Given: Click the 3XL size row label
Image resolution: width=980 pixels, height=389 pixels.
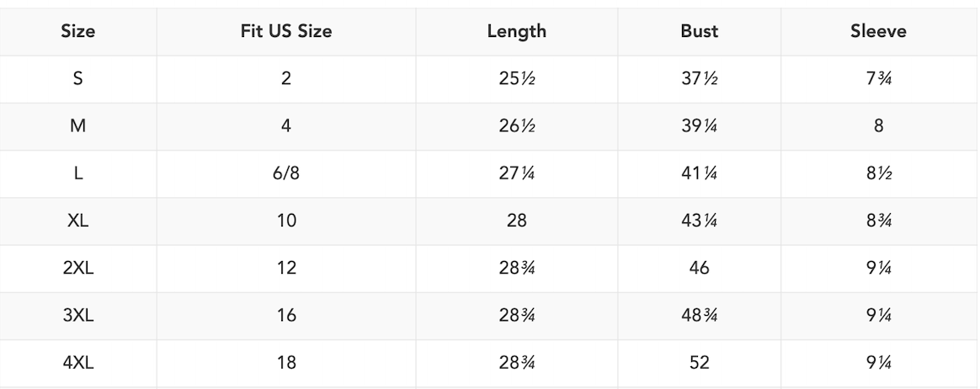Looking at the screenshot, I should click(77, 316).
